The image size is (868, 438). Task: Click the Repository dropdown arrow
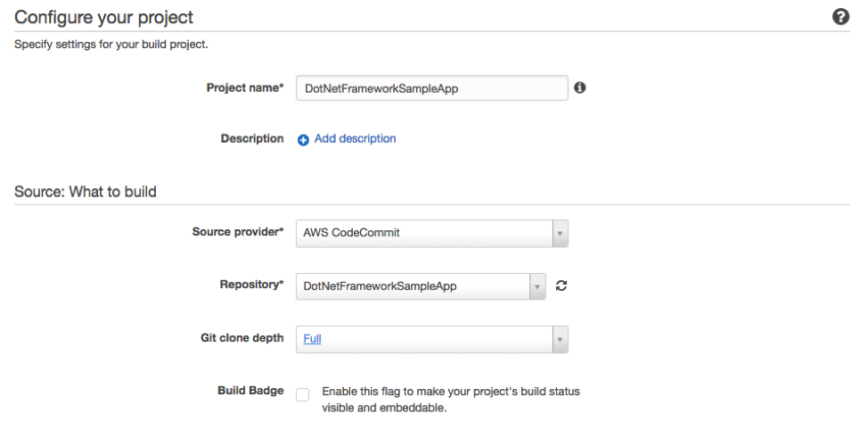coord(537,286)
